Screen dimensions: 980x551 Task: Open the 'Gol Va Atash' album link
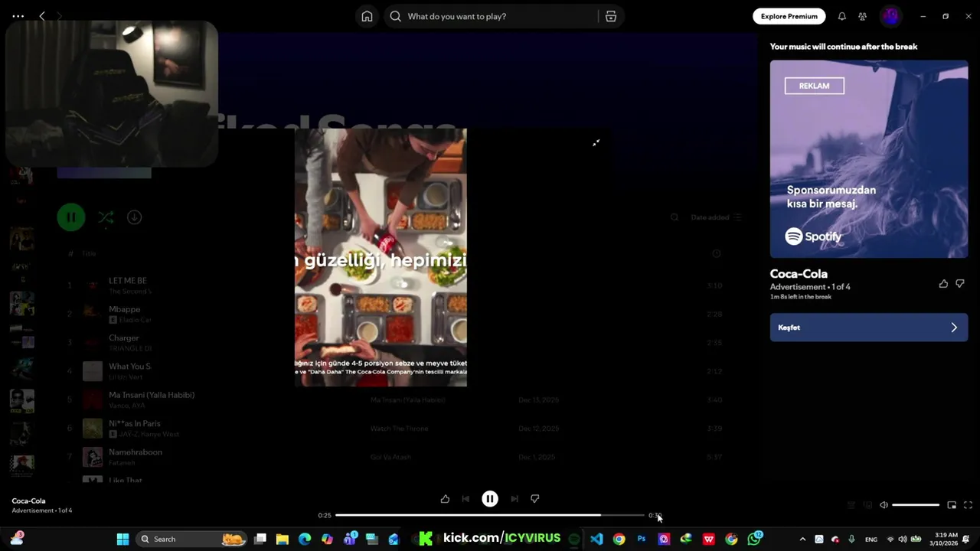pos(390,457)
